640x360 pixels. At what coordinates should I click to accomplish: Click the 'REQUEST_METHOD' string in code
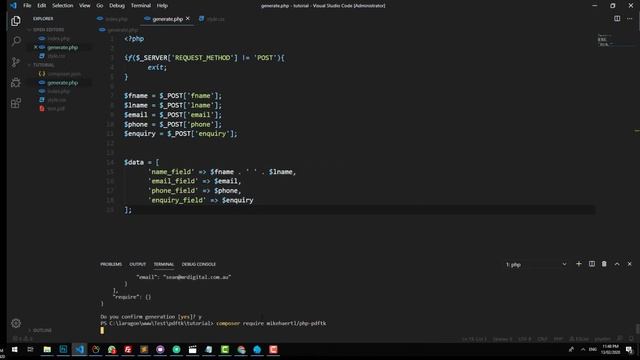202,58
